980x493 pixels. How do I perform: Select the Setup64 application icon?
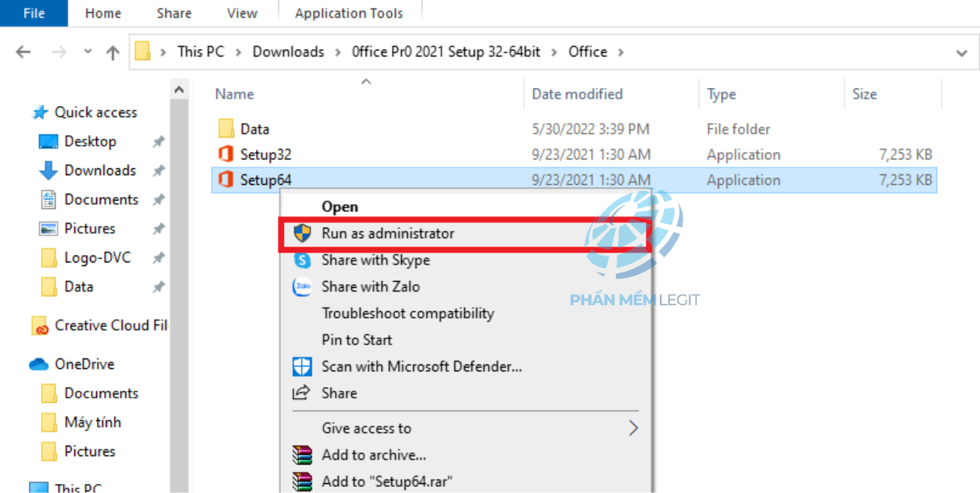(x=226, y=180)
